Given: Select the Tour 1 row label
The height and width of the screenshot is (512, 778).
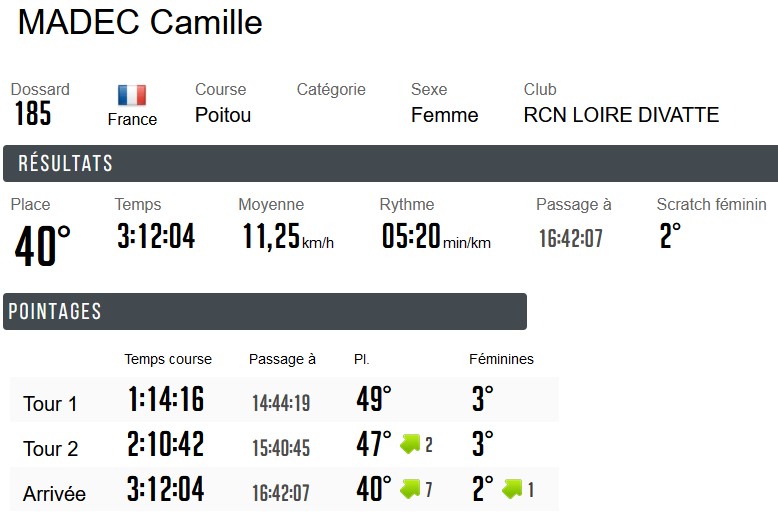Looking at the screenshot, I should [x=50, y=404].
